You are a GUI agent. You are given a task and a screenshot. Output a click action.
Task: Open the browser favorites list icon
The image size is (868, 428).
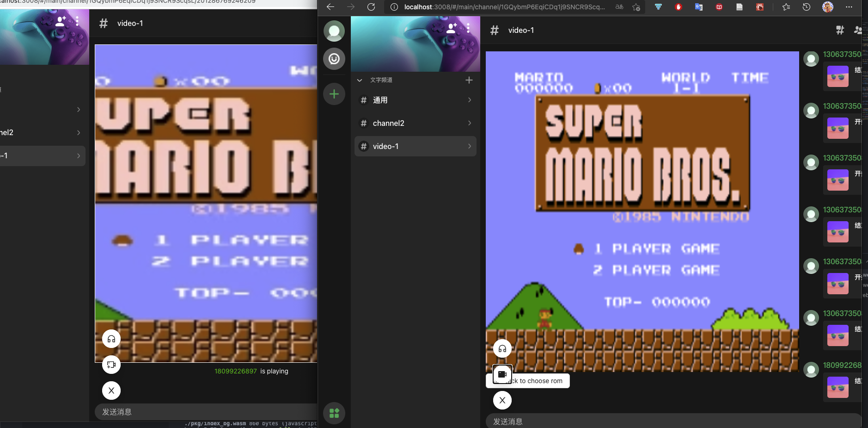click(x=786, y=7)
